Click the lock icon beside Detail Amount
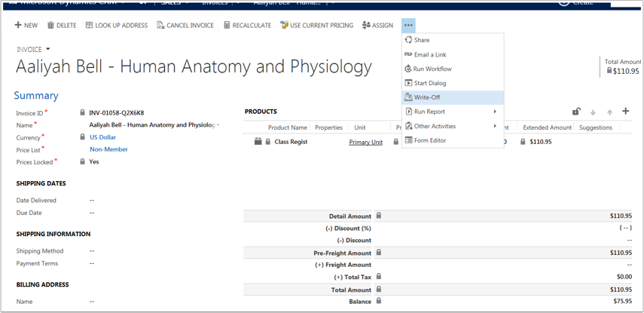 [x=379, y=216]
